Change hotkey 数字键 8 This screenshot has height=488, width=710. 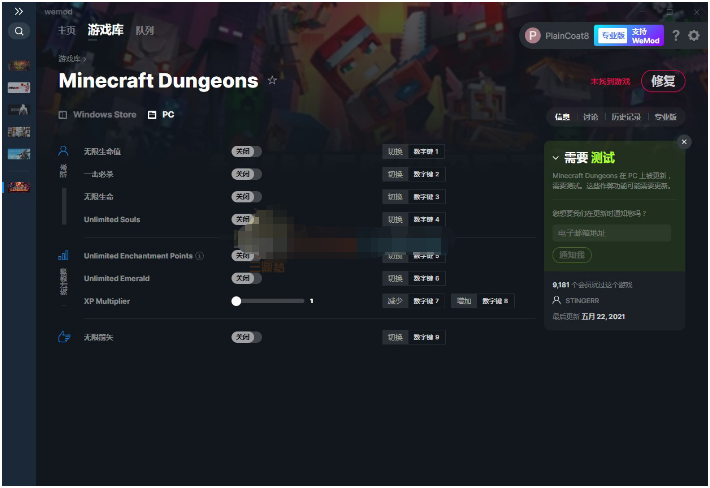pyautogui.click(x=495, y=301)
